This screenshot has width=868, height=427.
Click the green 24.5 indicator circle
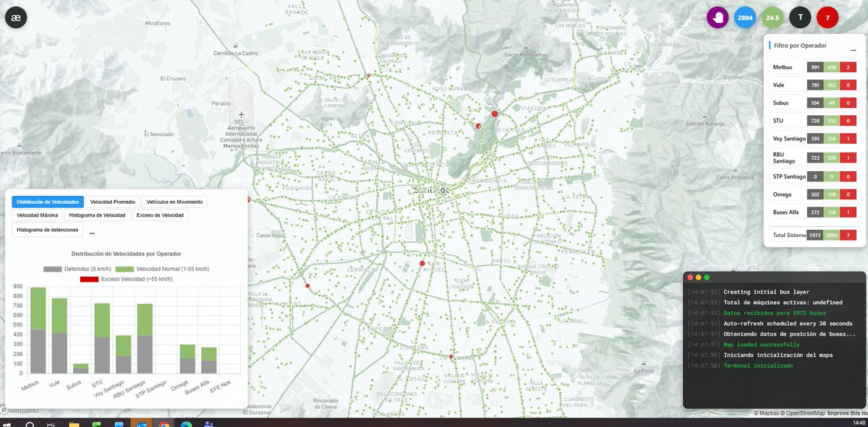tap(773, 17)
